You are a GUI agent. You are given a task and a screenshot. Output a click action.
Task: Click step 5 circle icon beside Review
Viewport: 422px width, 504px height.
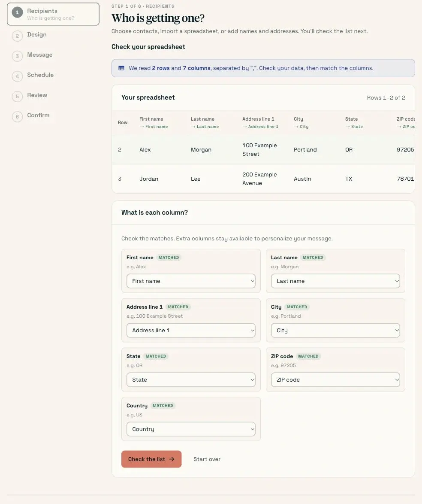[x=17, y=97]
